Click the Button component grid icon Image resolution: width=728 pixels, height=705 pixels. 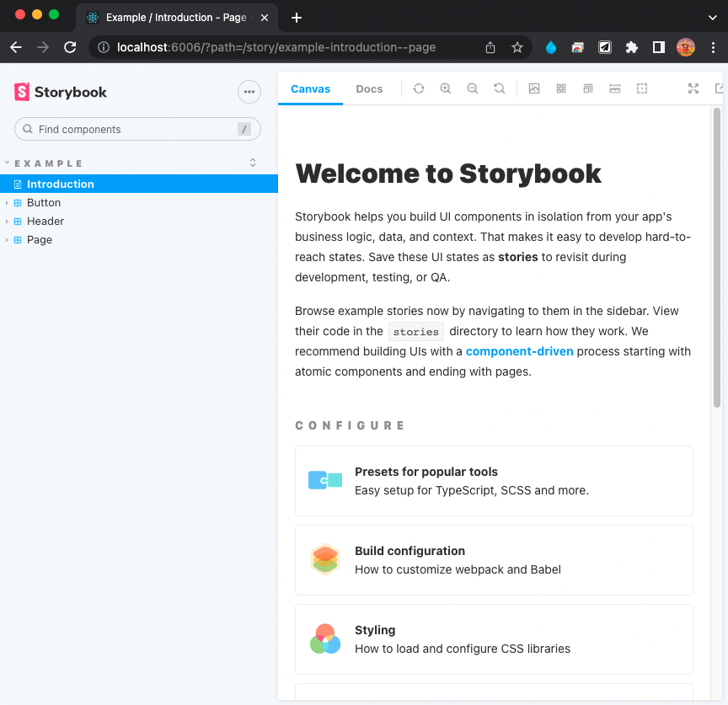click(18, 203)
